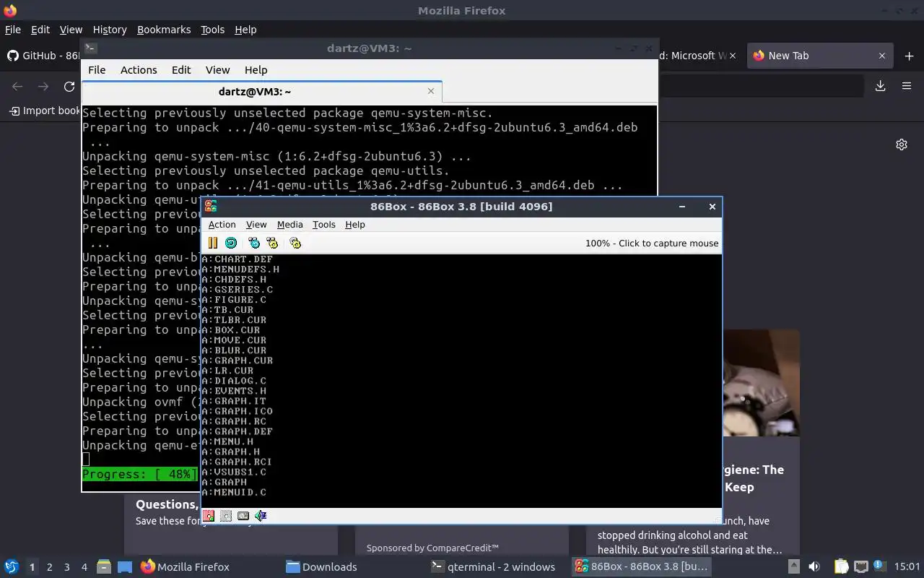
Task: Open the View menu in 86Box
Action: coord(256,225)
